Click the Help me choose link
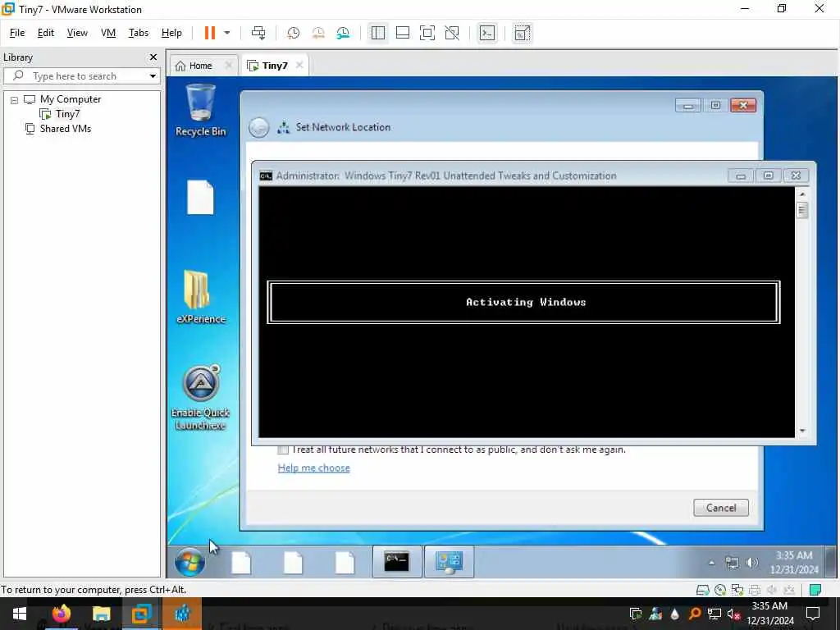840x630 pixels. point(314,468)
